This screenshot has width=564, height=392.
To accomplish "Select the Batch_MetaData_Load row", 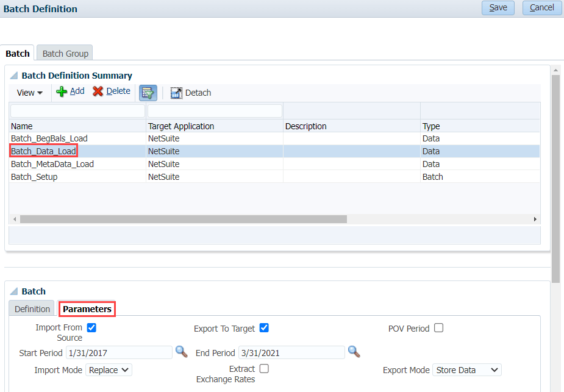I will click(274, 164).
